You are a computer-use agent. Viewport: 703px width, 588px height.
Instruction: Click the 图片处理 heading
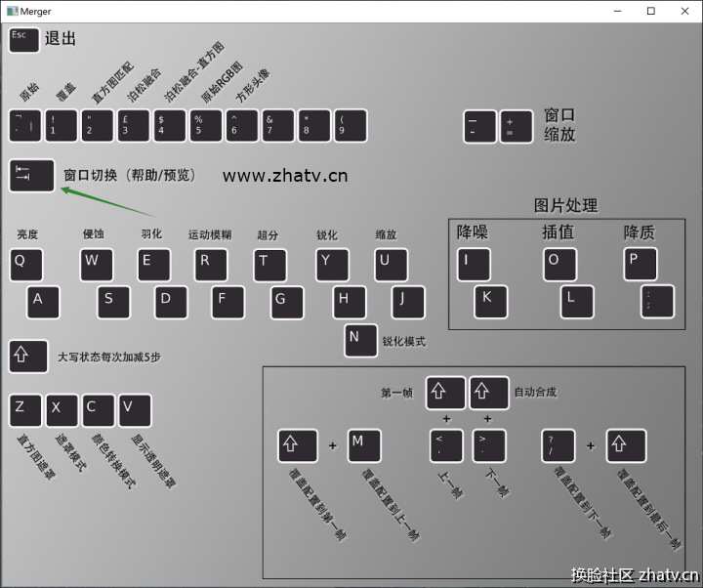565,206
